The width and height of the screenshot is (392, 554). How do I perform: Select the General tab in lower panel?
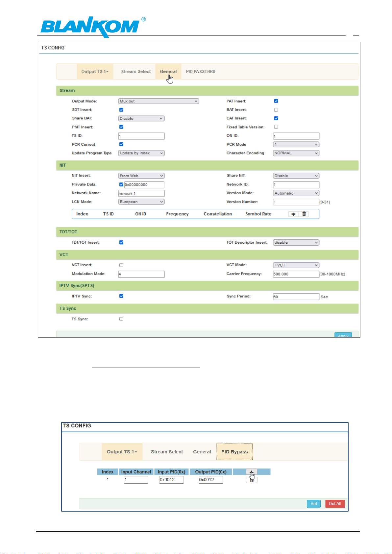[202, 452]
